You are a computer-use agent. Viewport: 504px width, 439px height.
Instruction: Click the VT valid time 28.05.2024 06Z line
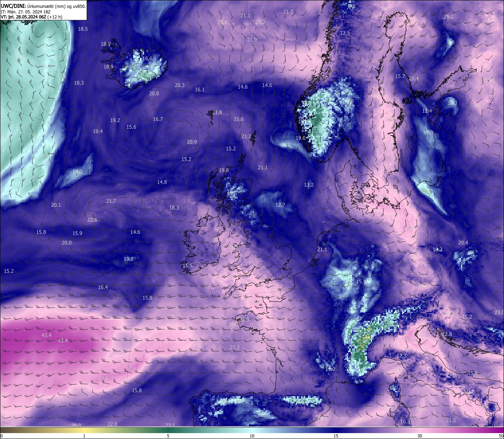31,17
